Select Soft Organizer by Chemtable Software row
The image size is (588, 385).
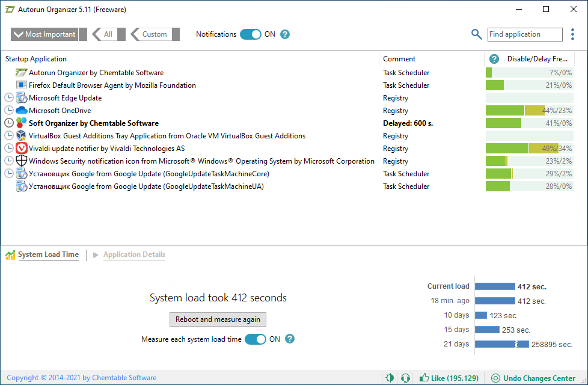(x=94, y=123)
